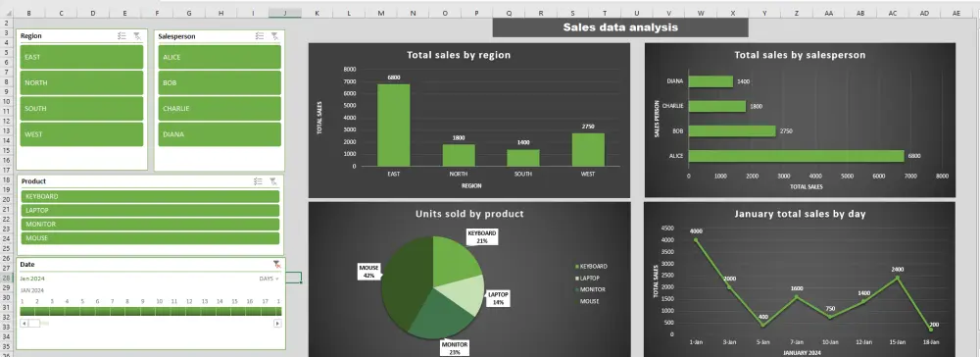The height and width of the screenshot is (357, 980).
Task: Open the DAYS time level dropdown
Action: [269, 279]
